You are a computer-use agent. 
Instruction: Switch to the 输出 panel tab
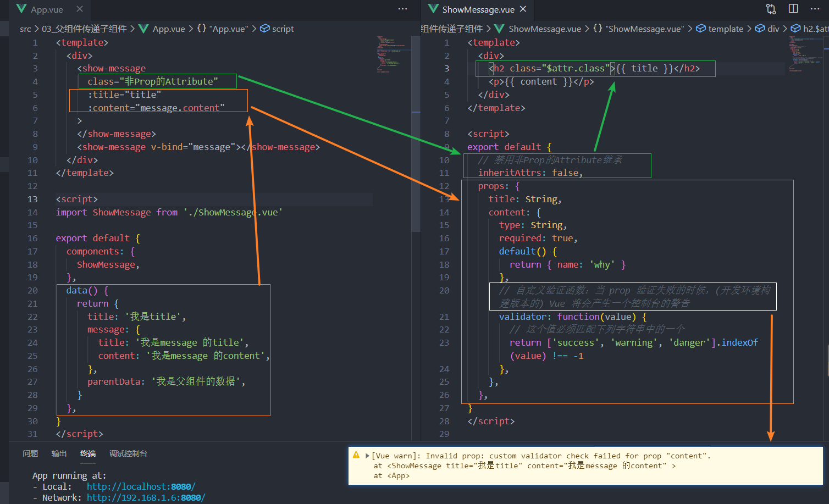click(x=59, y=453)
